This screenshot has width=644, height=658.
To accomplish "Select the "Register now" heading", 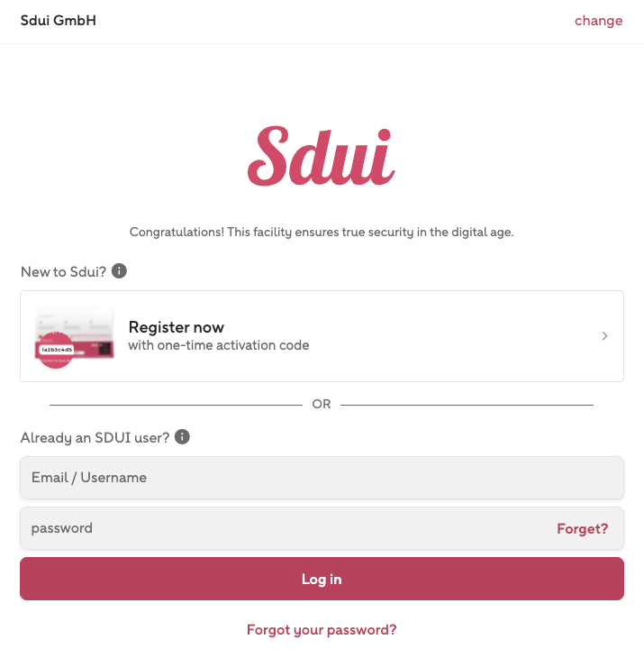I will (x=177, y=327).
